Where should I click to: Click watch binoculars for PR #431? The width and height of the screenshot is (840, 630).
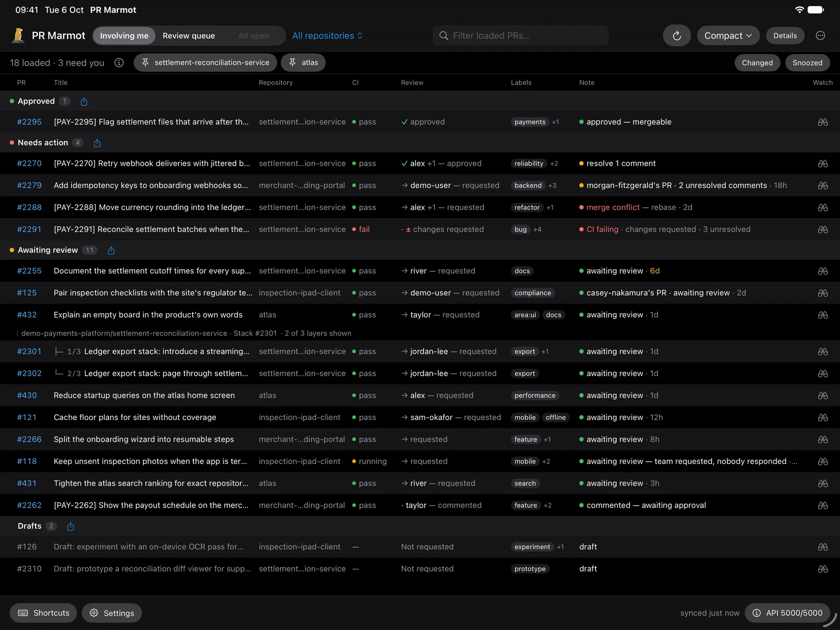click(823, 483)
